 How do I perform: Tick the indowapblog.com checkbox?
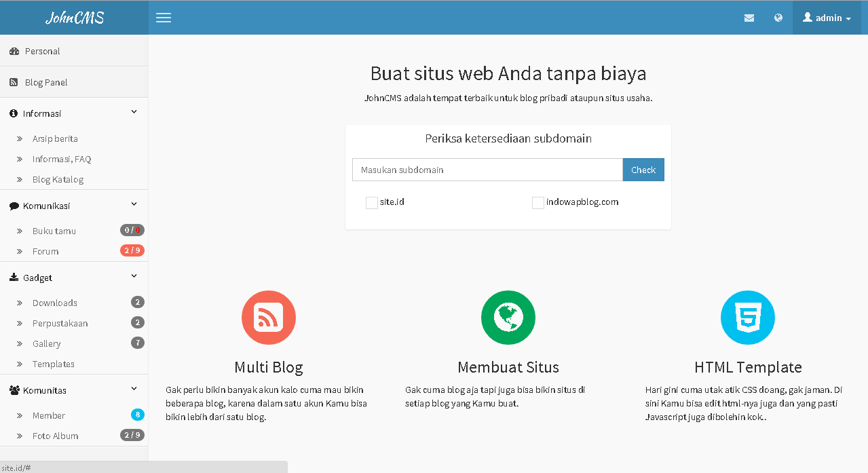point(538,202)
